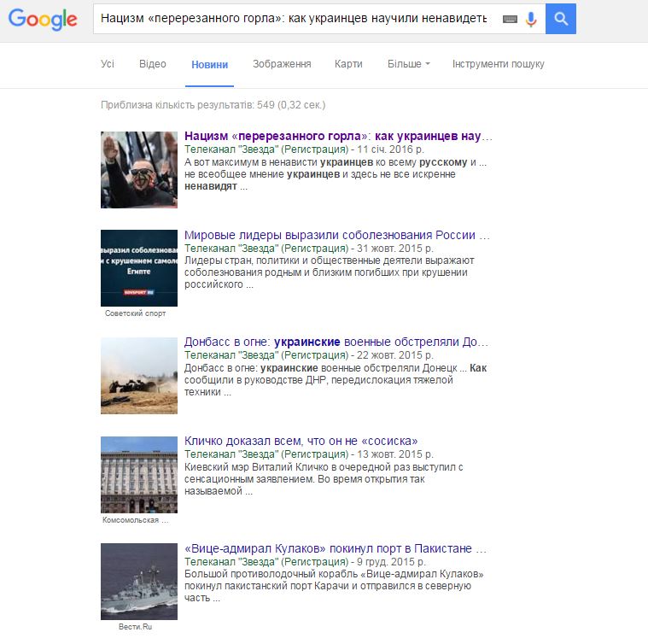Switch to the Усі tab
This screenshot has width=648, height=644.
click(x=108, y=64)
